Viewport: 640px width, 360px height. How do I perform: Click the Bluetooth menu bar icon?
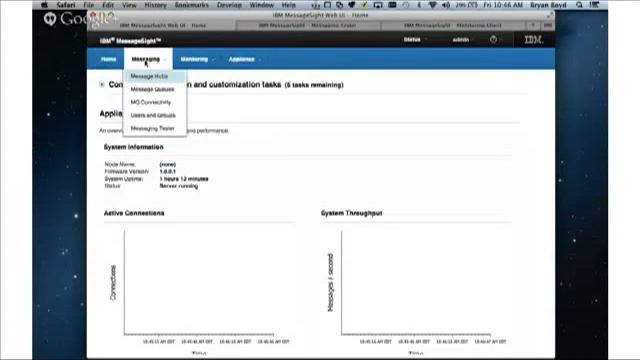click(419, 5)
